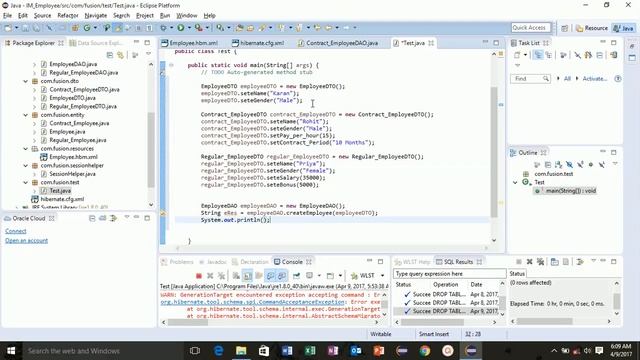The width and height of the screenshot is (640, 360).
Task: Switch to hibernate.cfg.xml editor tab
Action: click(258, 43)
